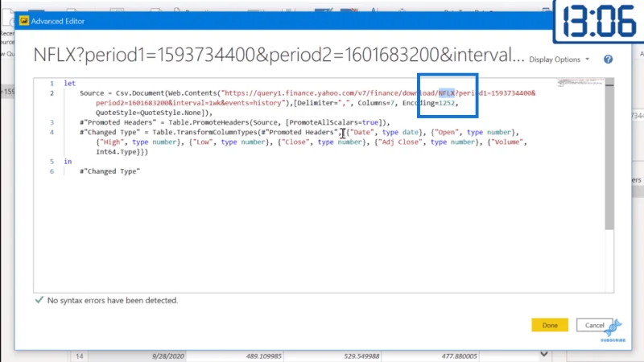Click row number 14 in background table
Screen dimensions: 644x362
pyautogui.click(x=79, y=356)
